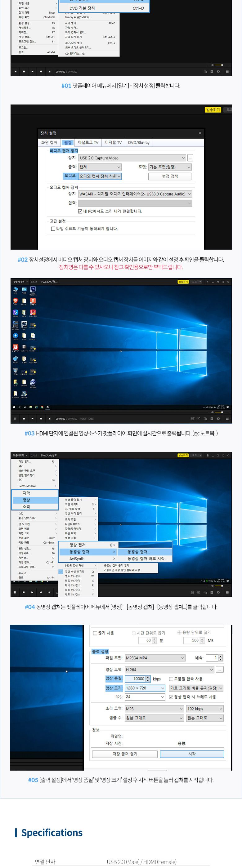This screenshot has height=868, width=242.
Task: Switch to the 아날로그 TV tab
Action: coord(88,143)
